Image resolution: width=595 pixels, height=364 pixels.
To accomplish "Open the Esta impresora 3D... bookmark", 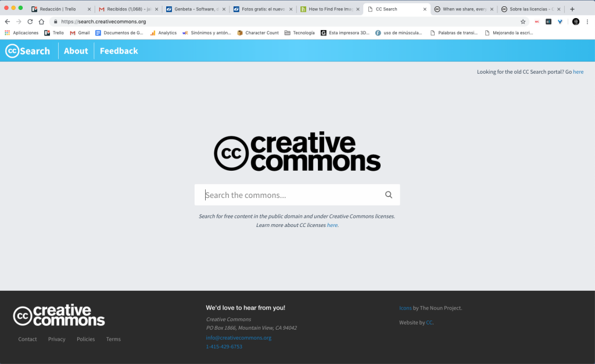I will [345, 33].
